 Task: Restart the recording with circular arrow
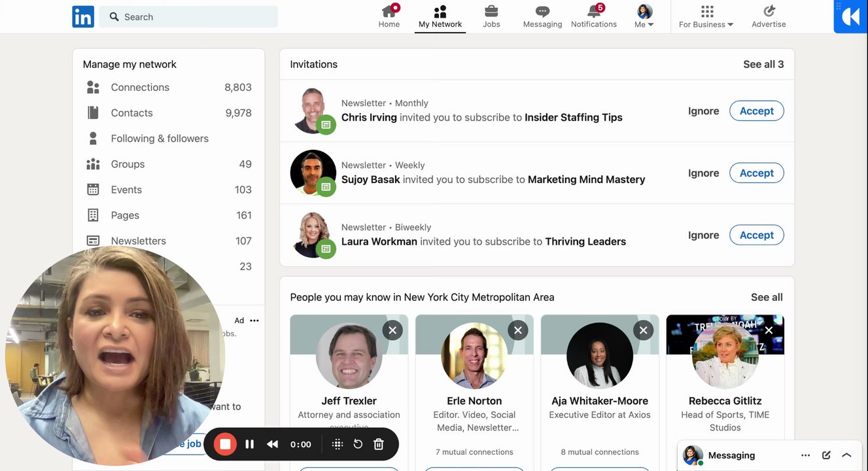tap(358, 444)
